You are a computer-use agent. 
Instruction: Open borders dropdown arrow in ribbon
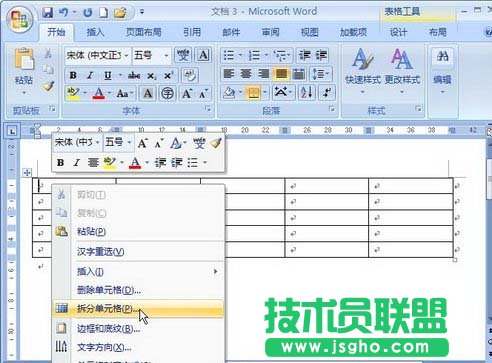[265, 93]
